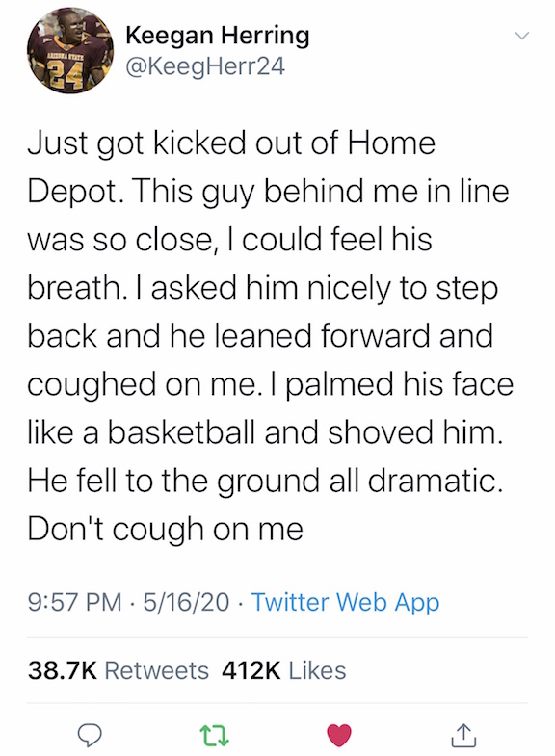Image resolution: width=555 pixels, height=756 pixels.
Task: Open Keegan Herring's profile picture
Action: 70,51
